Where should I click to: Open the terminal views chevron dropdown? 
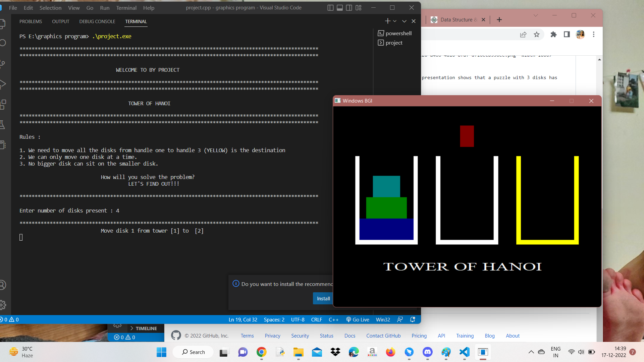(404, 21)
